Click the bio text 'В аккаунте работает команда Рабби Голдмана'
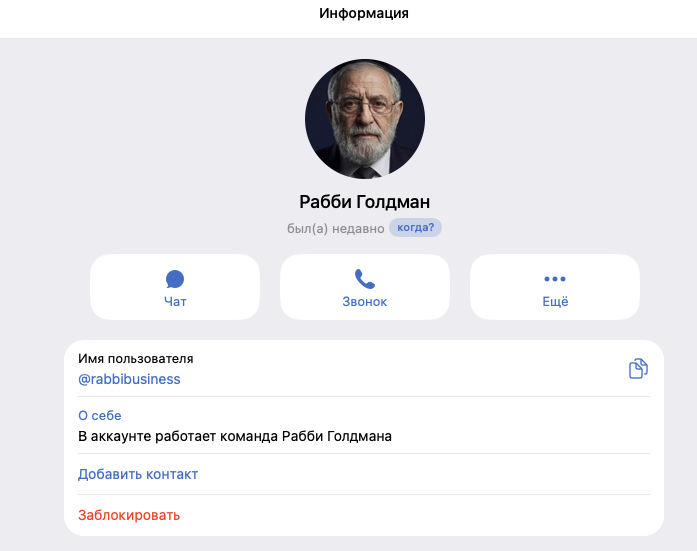Image resolution: width=697 pixels, height=551 pixels. [x=235, y=436]
